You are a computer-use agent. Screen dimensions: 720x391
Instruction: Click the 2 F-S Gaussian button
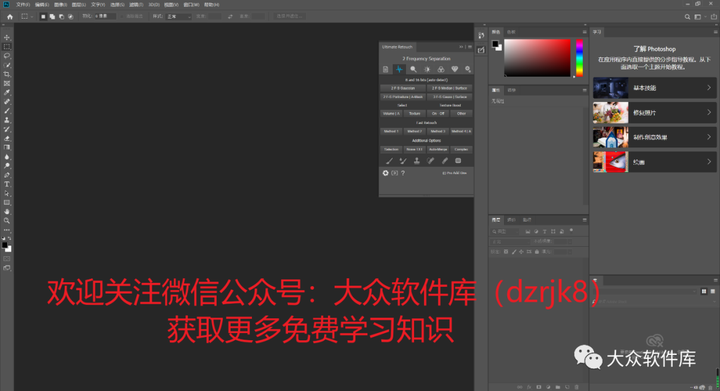pyautogui.click(x=403, y=88)
